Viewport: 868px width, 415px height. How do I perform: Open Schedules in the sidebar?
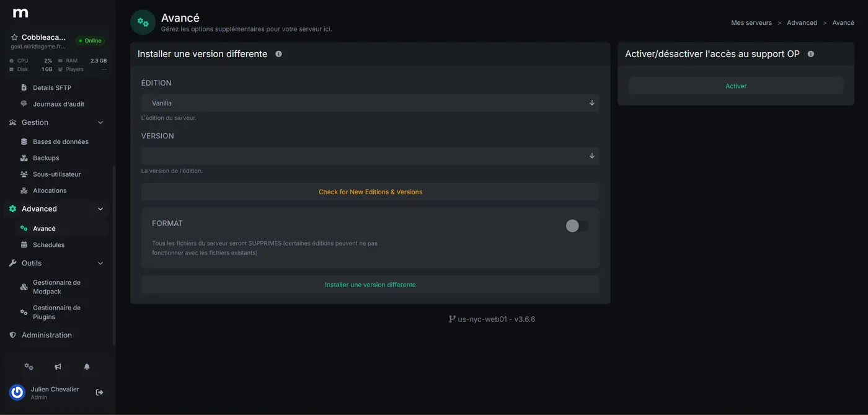(x=49, y=245)
